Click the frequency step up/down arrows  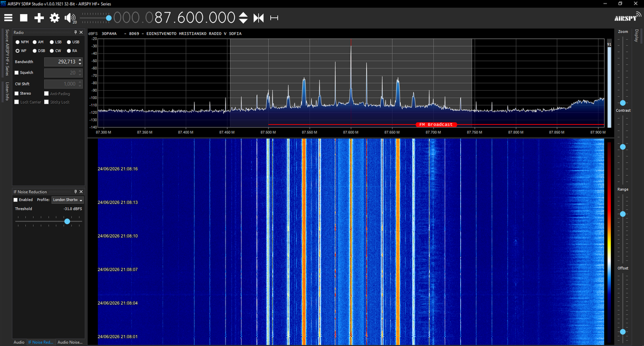point(243,18)
